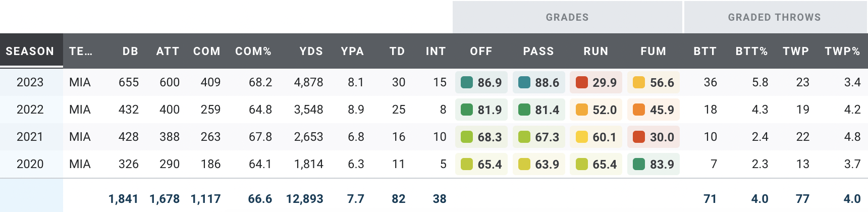Click the TWP% column header
The height and width of the screenshot is (212, 868).
pos(842,51)
